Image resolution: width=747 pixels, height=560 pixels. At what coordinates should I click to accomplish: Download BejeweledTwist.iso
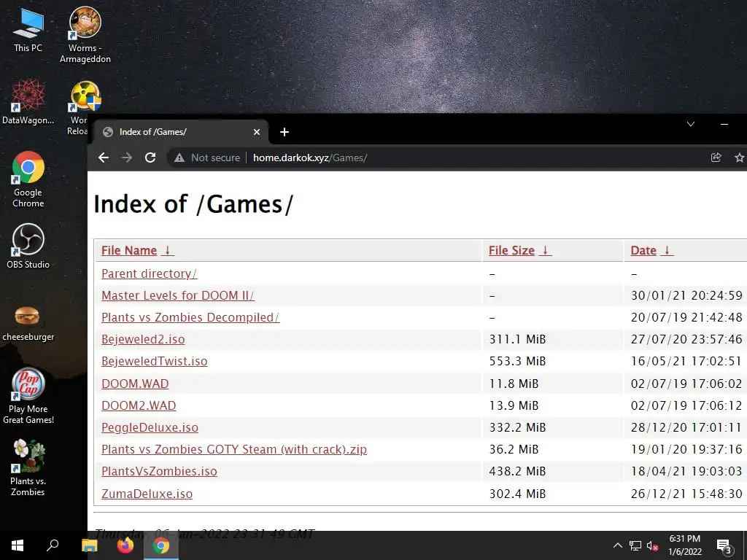155,362
